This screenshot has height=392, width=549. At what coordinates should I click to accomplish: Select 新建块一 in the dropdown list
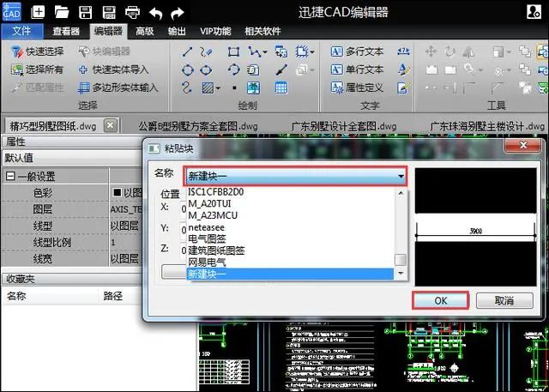click(x=291, y=274)
